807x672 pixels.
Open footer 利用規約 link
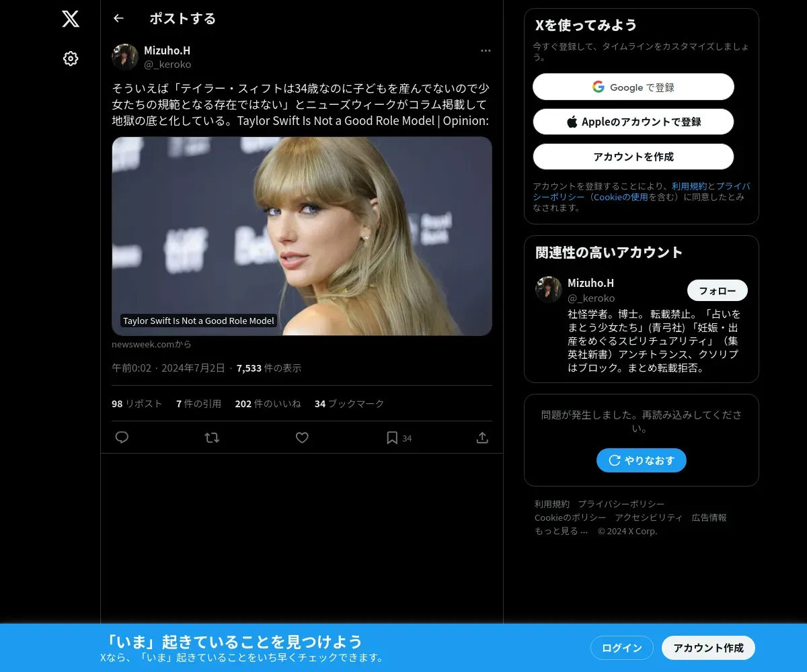pos(552,504)
